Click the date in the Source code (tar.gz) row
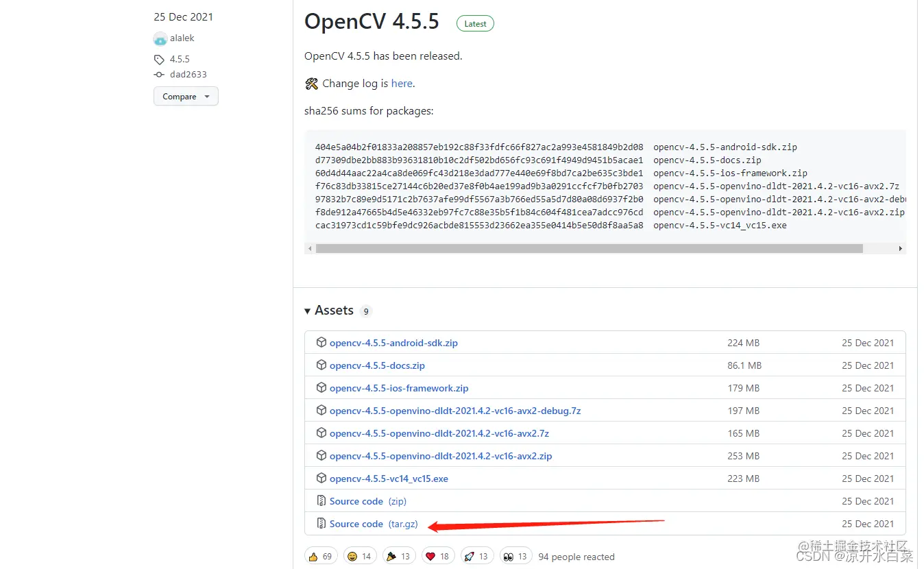924x569 pixels. pos(868,524)
